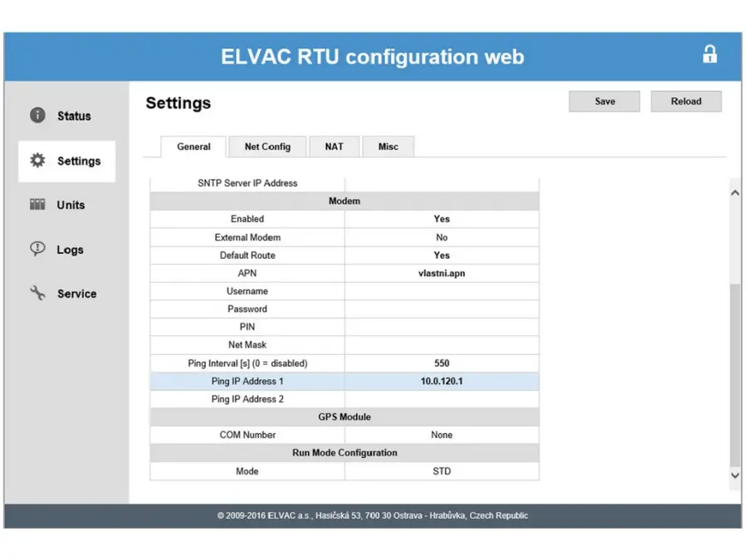Toggle the modem Enabled value
Viewport: 747px width, 560px height.
[442, 219]
